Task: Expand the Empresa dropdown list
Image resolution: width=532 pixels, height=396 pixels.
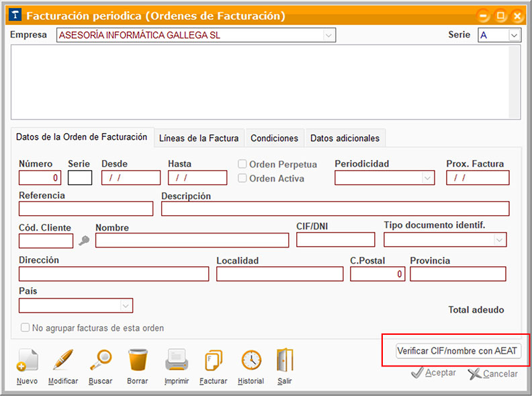Action: 328,35
